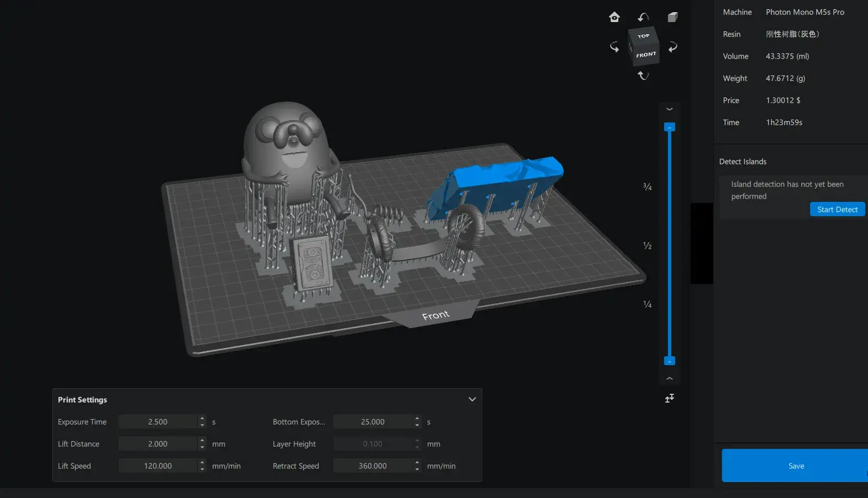Click the Print Settings title
This screenshot has height=498, width=868.
pos(82,400)
